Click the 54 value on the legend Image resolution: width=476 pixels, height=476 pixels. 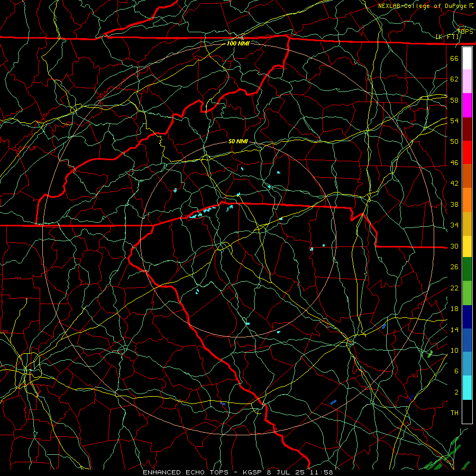[x=454, y=121]
